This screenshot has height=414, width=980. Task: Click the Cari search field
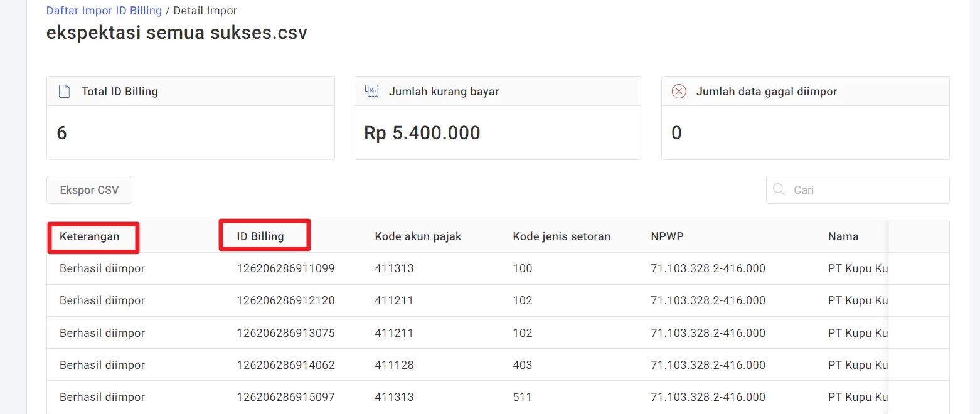click(x=858, y=189)
